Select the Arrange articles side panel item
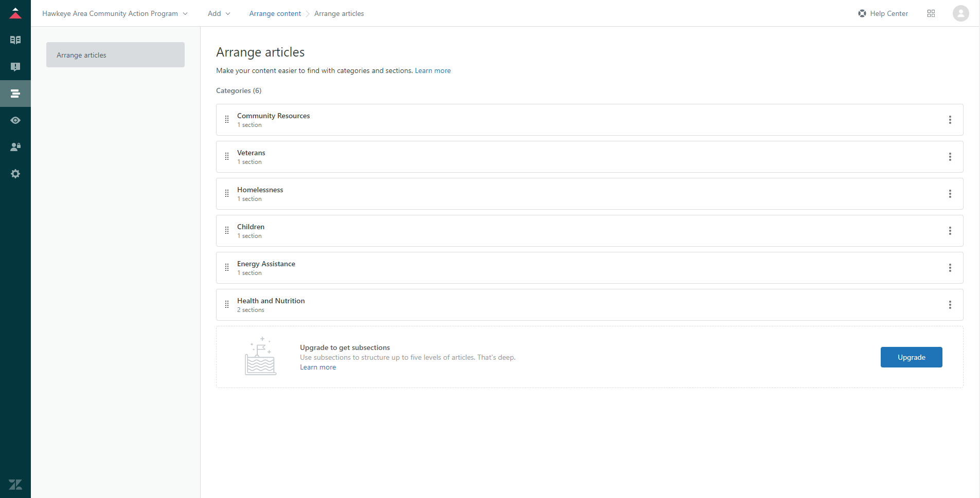Viewport: 980px width, 498px height. point(115,55)
